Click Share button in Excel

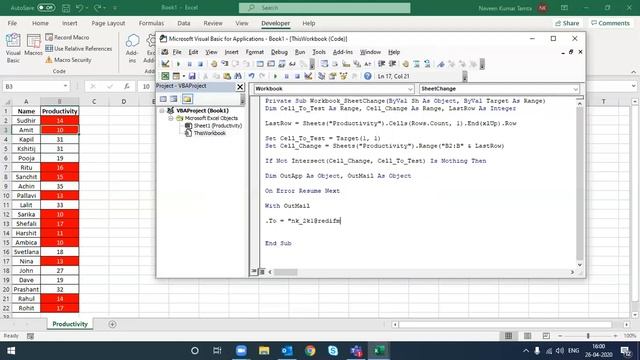click(x=567, y=23)
